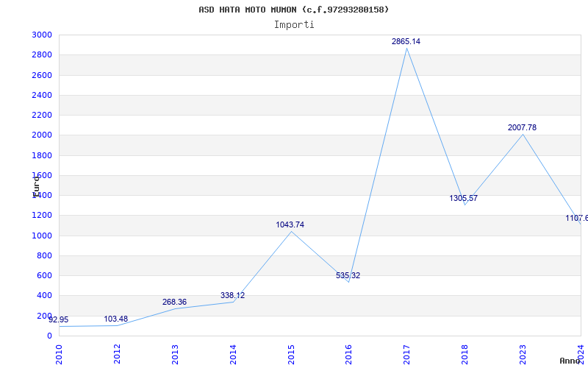Click the y-axis value 2800

[x=42, y=55]
